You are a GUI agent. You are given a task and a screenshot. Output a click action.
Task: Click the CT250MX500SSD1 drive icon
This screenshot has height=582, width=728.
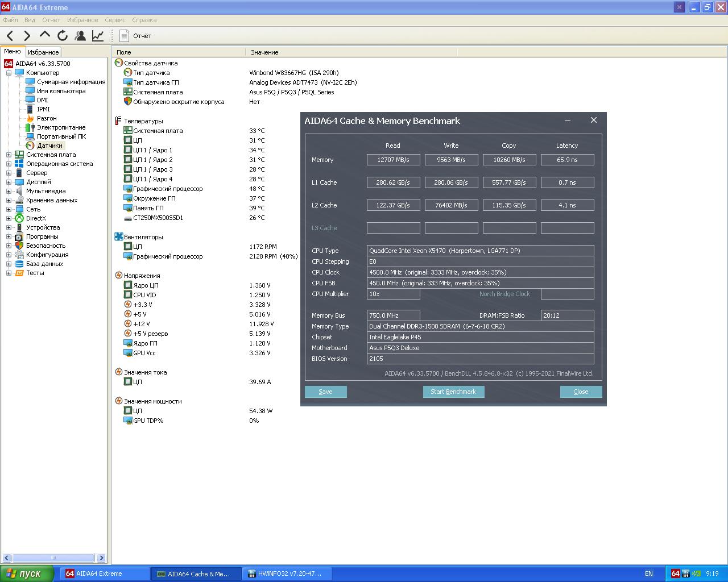(x=128, y=218)
